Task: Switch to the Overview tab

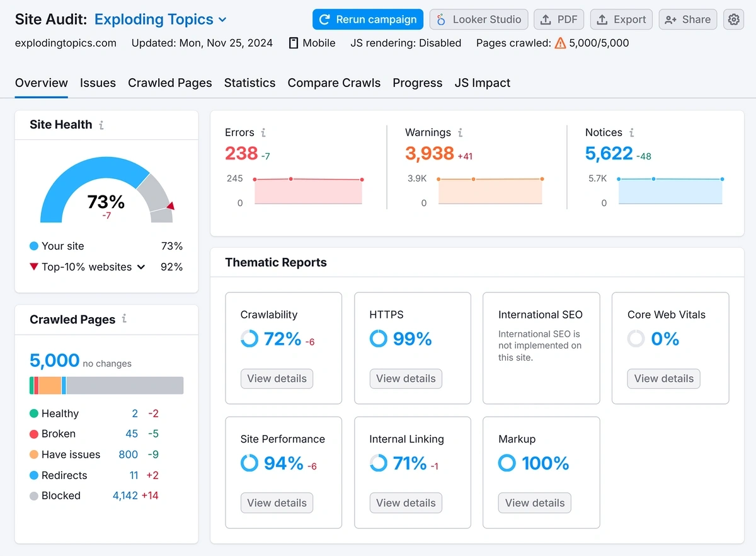Action: pyautogui.click(x=42, y=83)
